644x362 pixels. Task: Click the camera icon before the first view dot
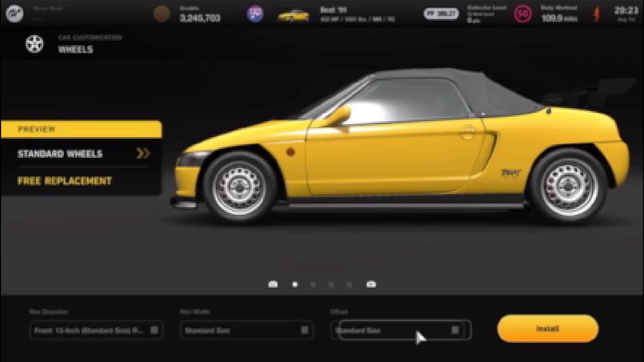click(273, 284)
